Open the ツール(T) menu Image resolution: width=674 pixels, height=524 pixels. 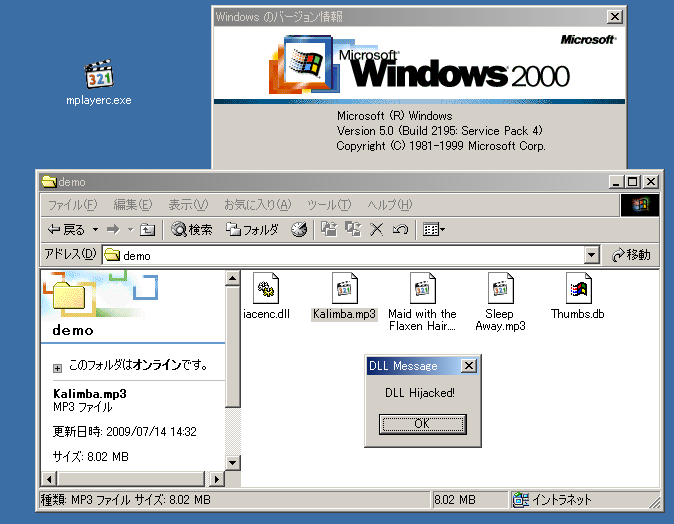[x=329, y=205]
